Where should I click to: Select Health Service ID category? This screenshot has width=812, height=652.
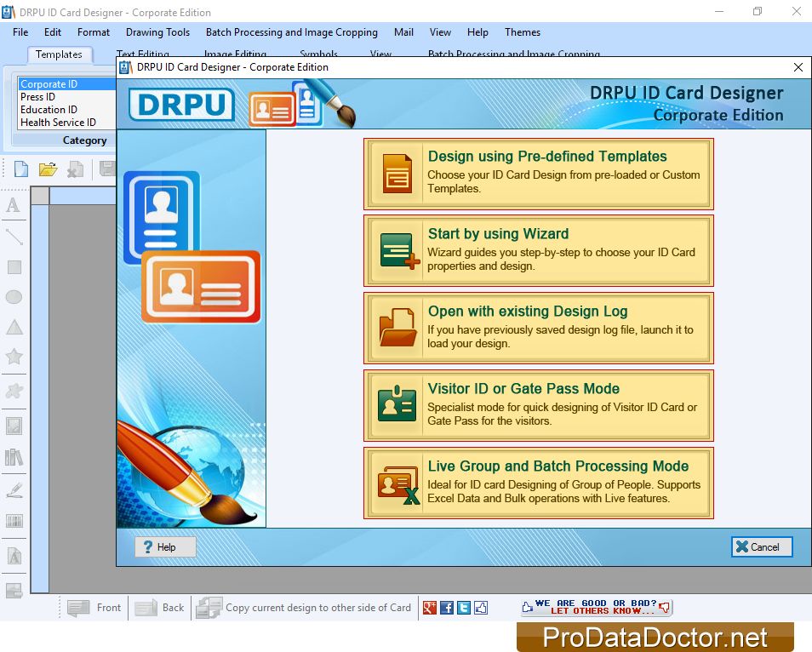coord(66,123)
